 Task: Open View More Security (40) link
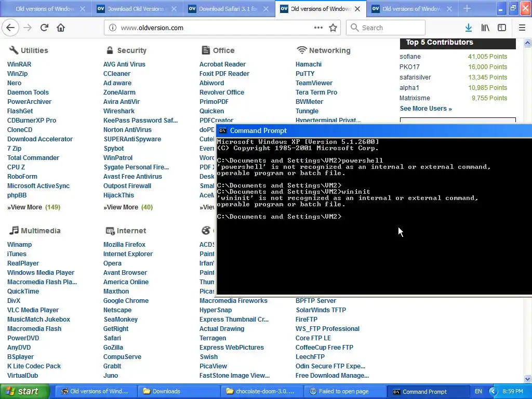(x=128, y=207)
